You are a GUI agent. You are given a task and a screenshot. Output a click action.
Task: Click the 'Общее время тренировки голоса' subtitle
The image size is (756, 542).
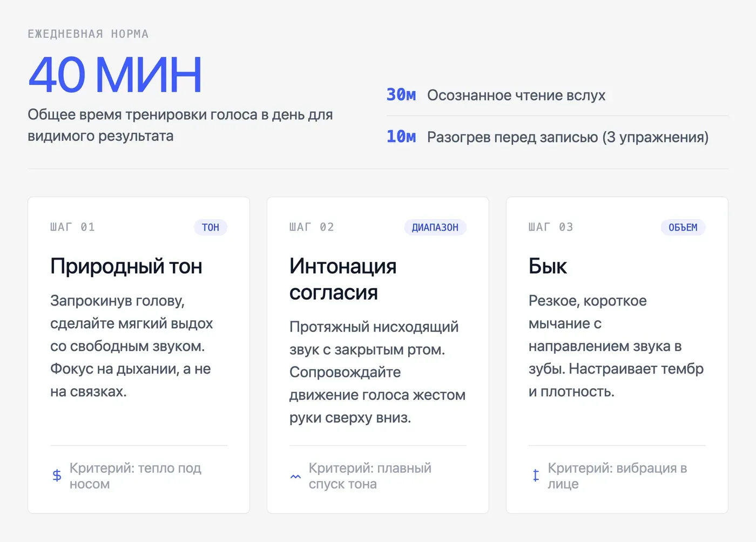[x=180, y=125]
